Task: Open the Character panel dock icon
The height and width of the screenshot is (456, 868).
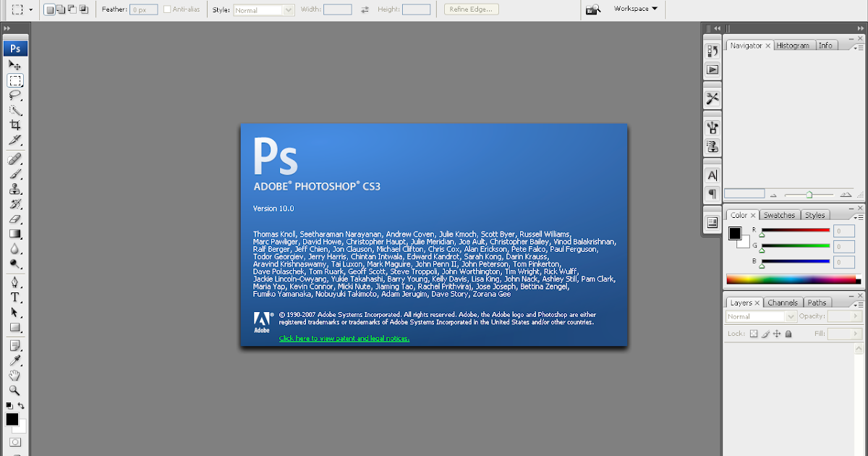Action: [x=712, y=175]
